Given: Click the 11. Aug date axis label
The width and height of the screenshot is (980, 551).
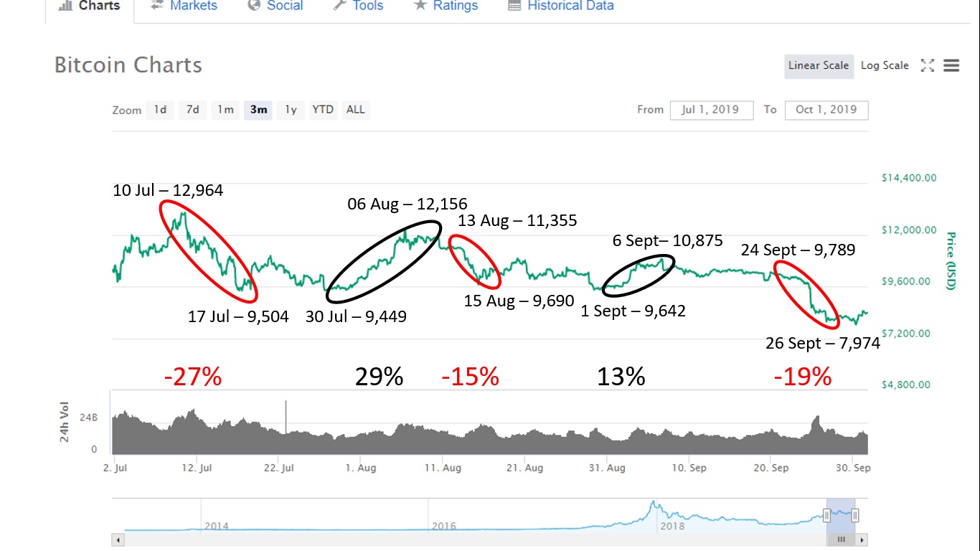Looking at the screenshot, I should point(443,468).
